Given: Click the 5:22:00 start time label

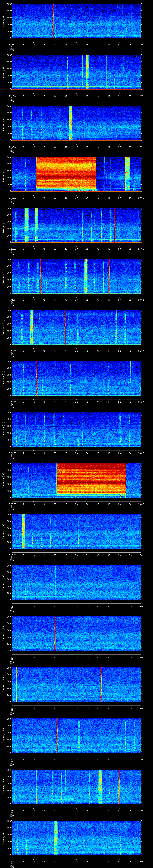Looking at the screenshot, I should pos(12,351).
